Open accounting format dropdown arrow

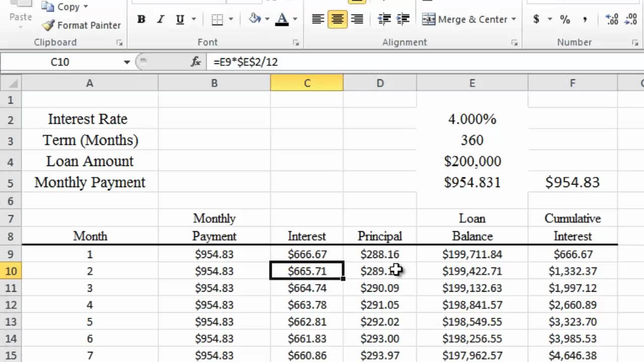[549, 20]
